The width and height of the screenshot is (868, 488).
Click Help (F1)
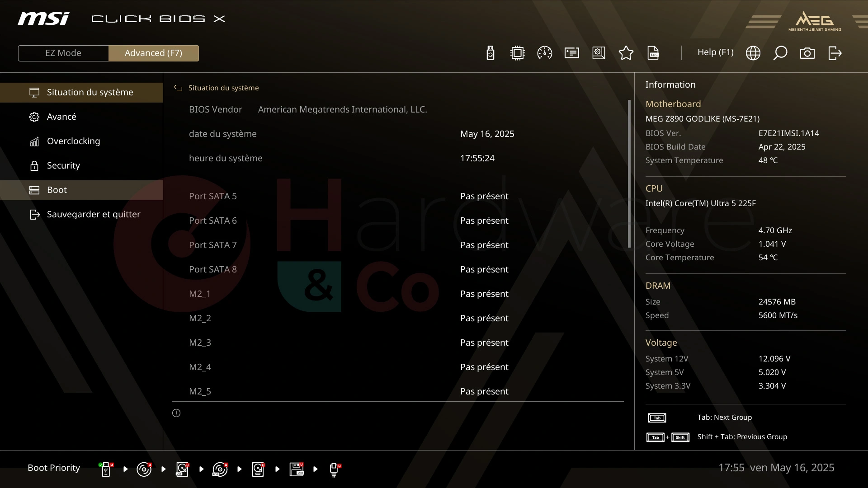[x=715, y=52]
